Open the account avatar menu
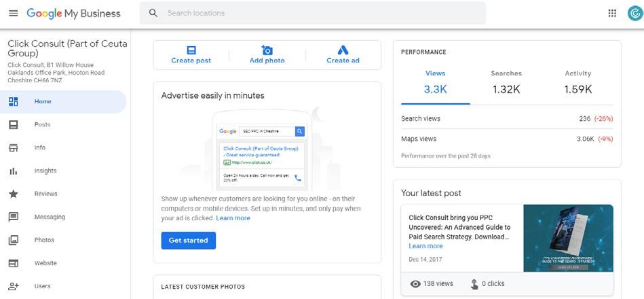The image size is (644, 299). [x=634, y=13]
